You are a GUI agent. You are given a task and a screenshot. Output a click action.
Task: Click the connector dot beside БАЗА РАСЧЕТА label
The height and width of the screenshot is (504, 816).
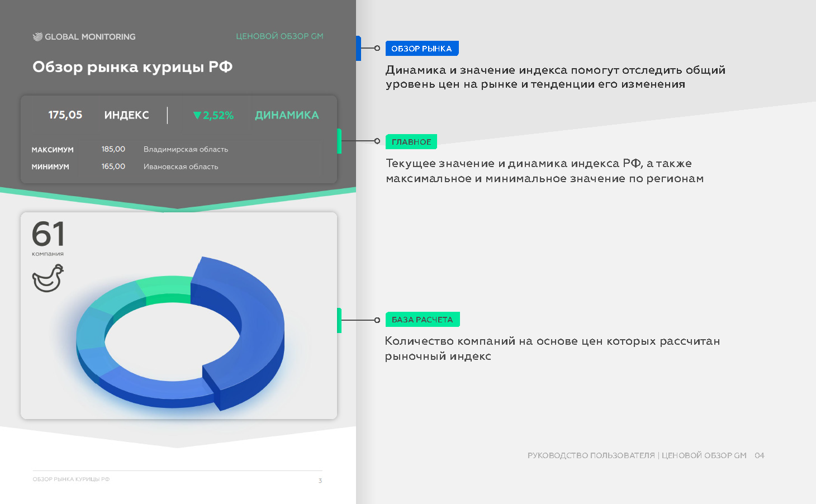[x=377, y=320]
